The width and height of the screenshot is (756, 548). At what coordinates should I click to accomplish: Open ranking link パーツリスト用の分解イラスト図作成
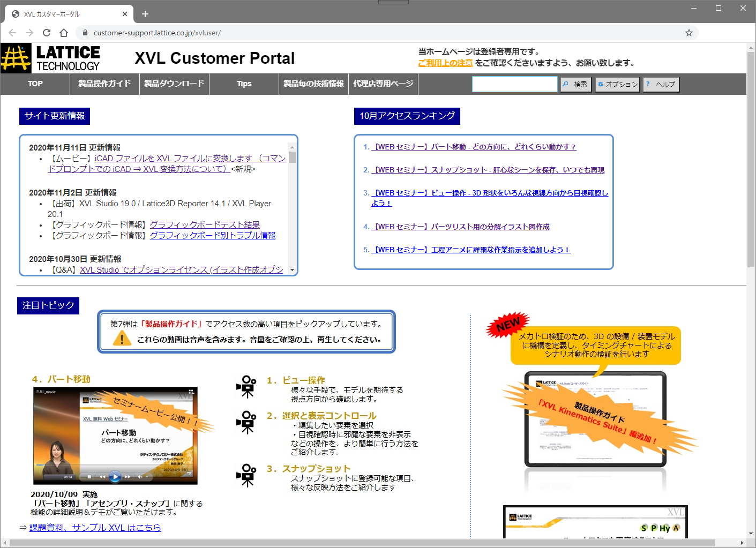[x=460, y=227]
